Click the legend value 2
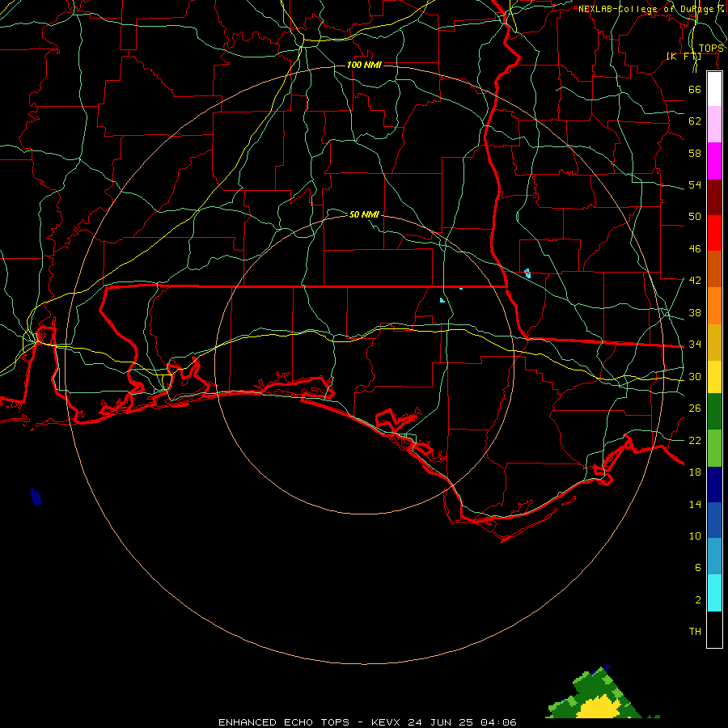The height and width of the screenshot is (728, 728). click(x=698, y=600)
